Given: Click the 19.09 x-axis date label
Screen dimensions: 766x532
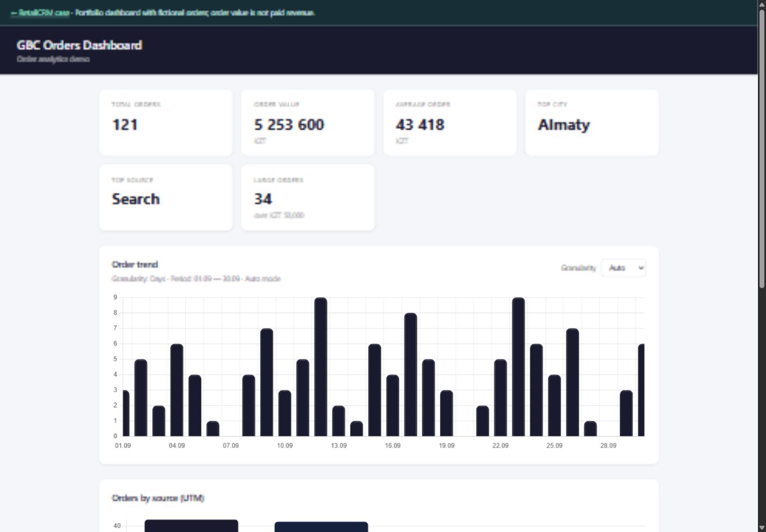Looking at the screenshot, I should pos(447,445).
